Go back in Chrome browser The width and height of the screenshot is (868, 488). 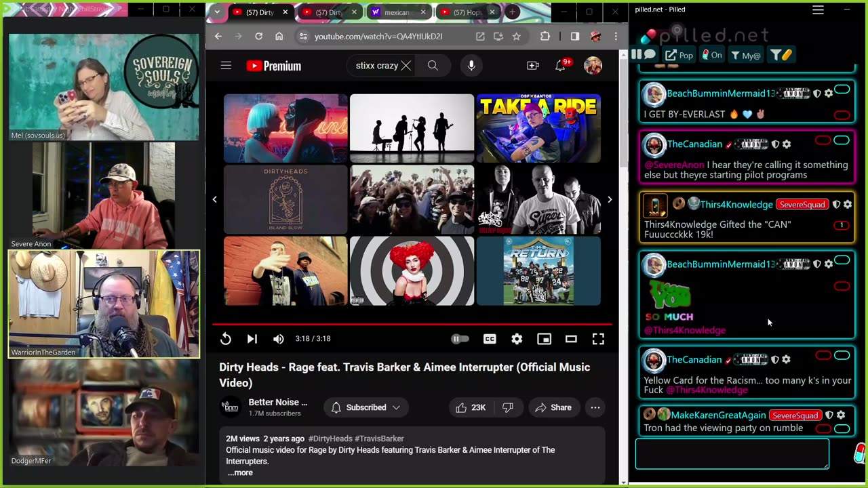click(218, 37)
